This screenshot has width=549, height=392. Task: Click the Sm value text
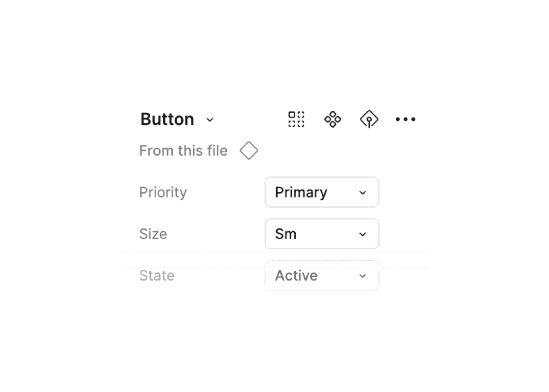(x=286, y=234)
